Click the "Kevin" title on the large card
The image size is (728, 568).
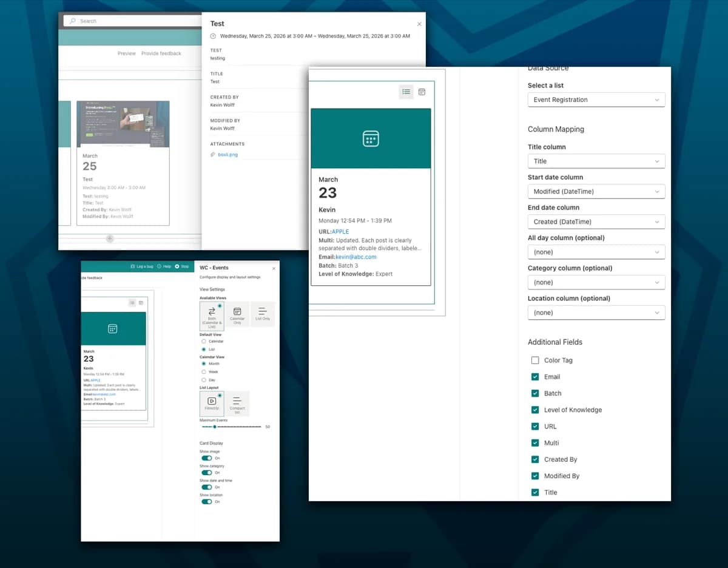click(x=327, y=210)
